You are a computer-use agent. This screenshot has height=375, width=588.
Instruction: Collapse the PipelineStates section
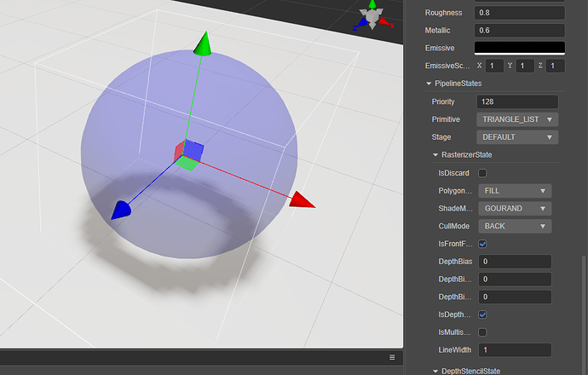(429, 84)
